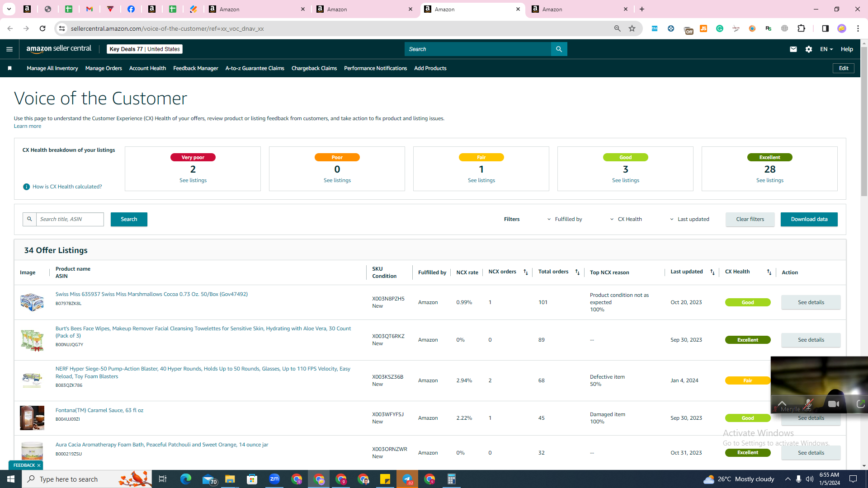Open the Grammarly extension icon
The width and height of the screenshot is (868, 488).
coord(720,28)
